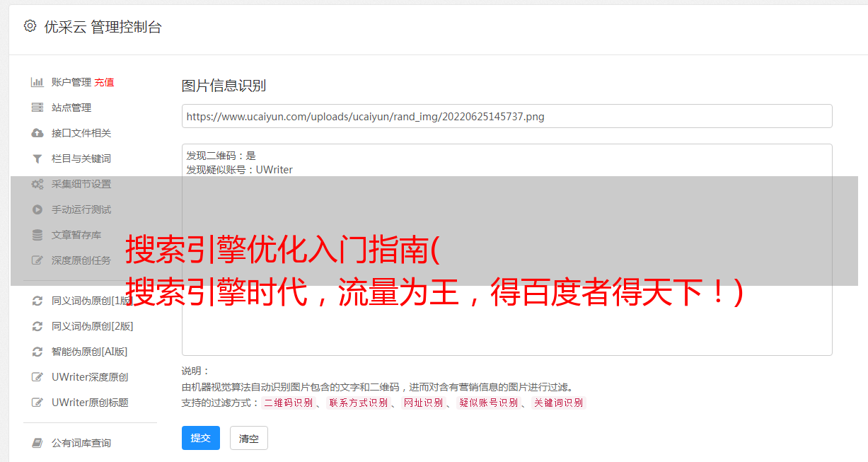Select 智能伪原创[AI版] in sidebar
Viewport: 868px width, 462px height.
pos(89,352)
